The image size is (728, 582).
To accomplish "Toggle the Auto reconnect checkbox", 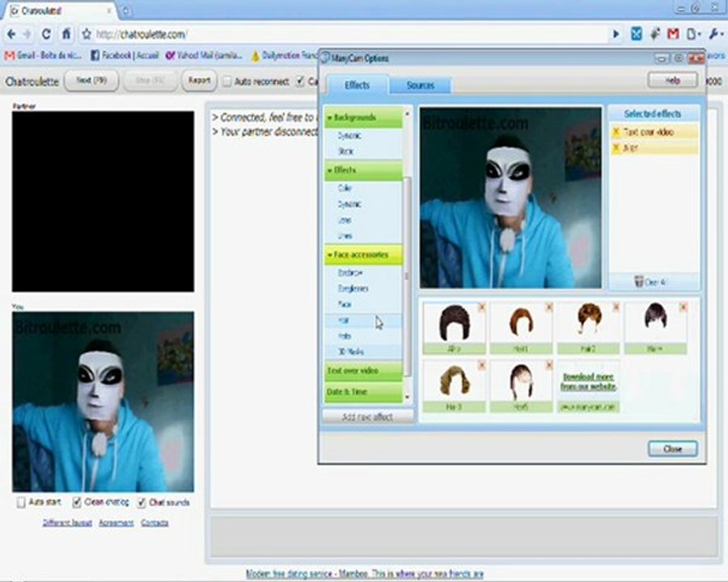I will [x=226, y=81].
